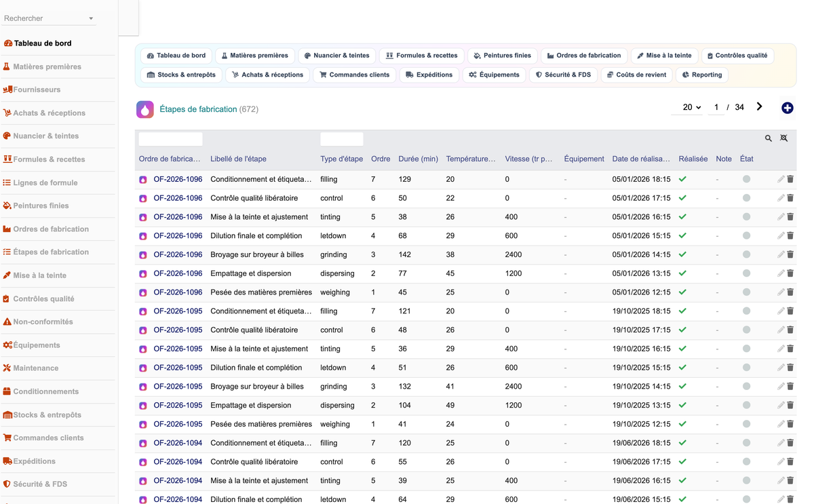Sort by the Durée (min) column header
814x504 pixels.
418,159
